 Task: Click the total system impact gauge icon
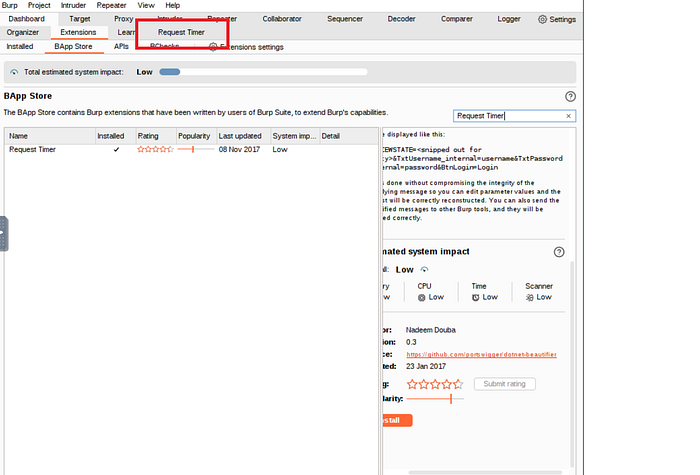click(14, 72)
